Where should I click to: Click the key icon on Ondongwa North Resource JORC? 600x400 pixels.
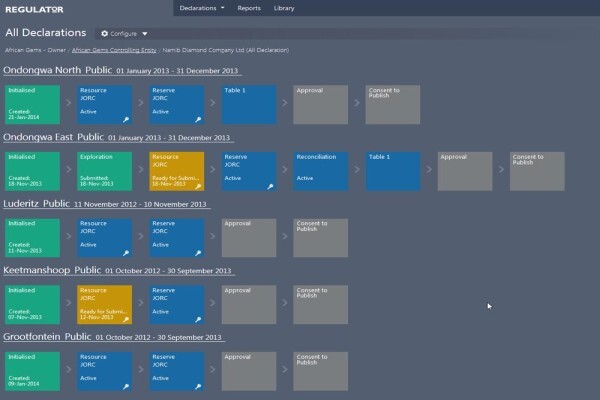[126, 120]
